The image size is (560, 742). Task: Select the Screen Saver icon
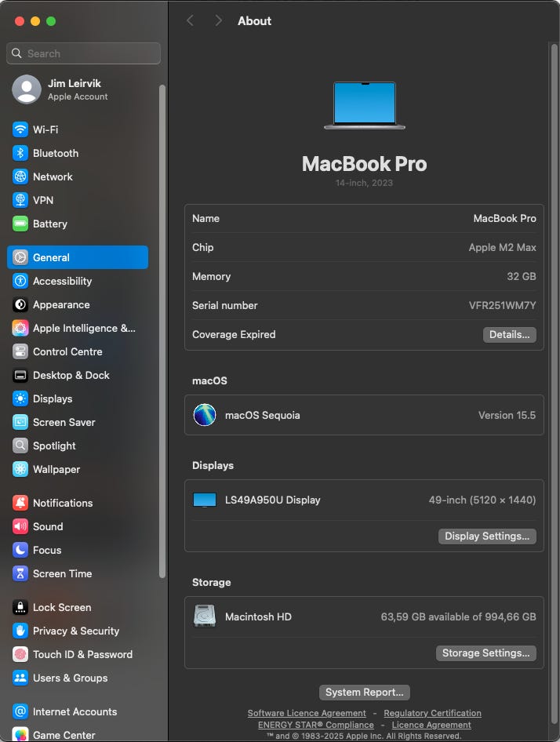click(20, 422)
